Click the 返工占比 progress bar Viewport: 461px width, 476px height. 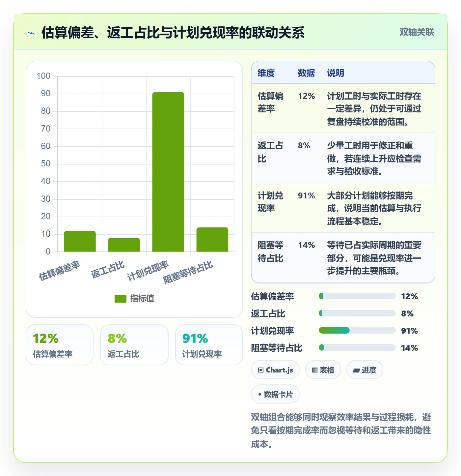357,313
